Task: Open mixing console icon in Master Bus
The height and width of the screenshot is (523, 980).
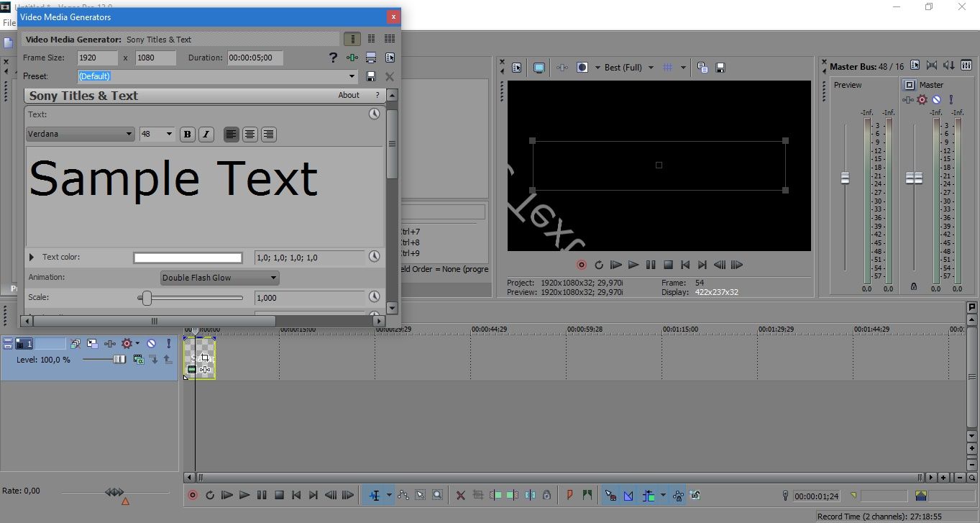Action: (x=967, y=65)
